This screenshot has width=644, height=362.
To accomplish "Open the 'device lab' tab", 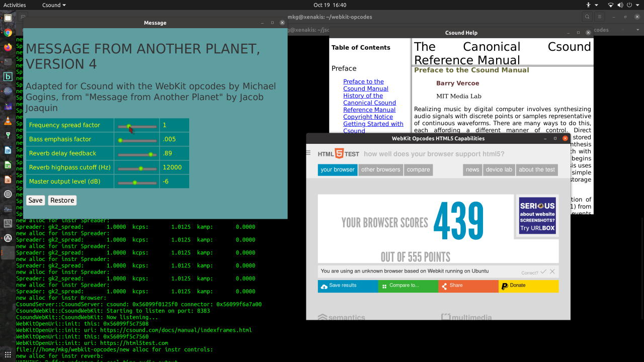I will [x=499, y=170].
